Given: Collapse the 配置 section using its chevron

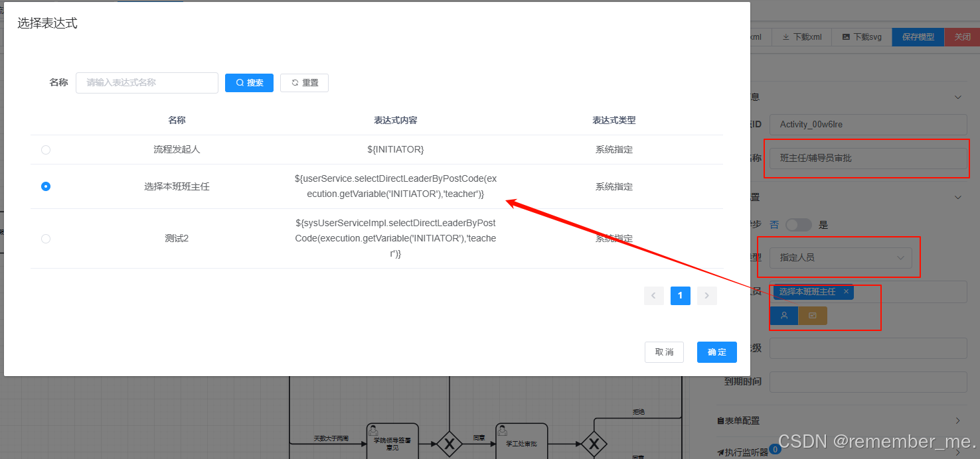Looking at the screenshot, I should coord(957,197).
